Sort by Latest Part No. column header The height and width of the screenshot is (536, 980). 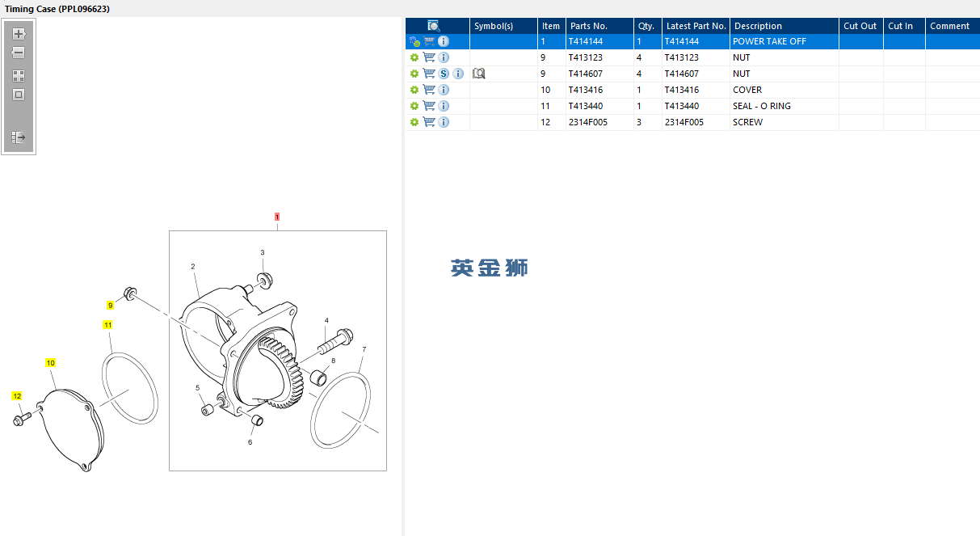696,26
